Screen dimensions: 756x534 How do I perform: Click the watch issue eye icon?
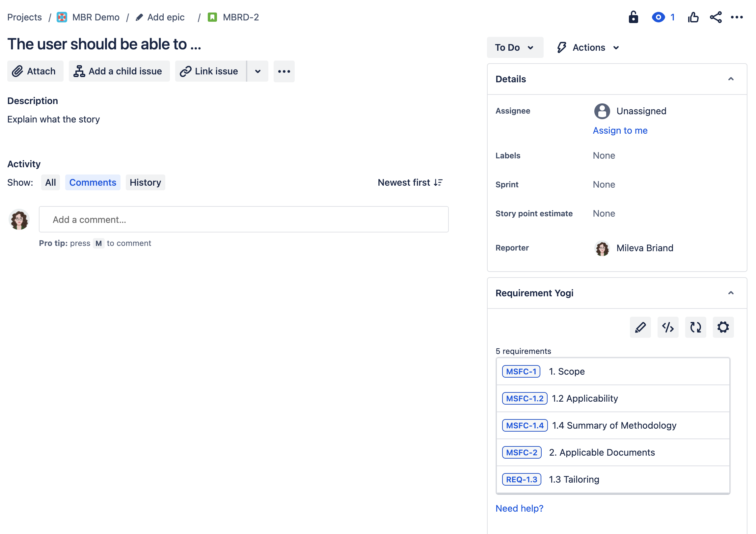point(658,17)
